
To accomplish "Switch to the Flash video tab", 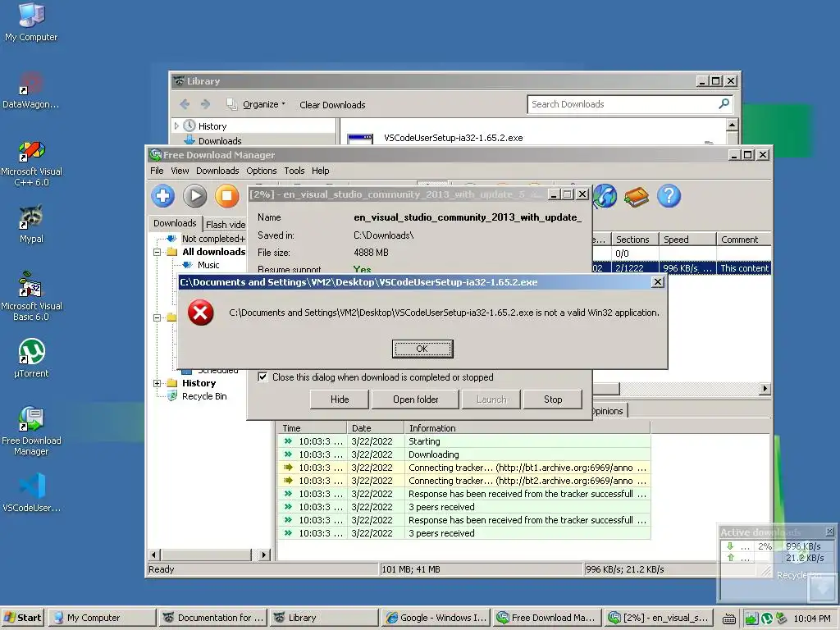I will [225, 225].
